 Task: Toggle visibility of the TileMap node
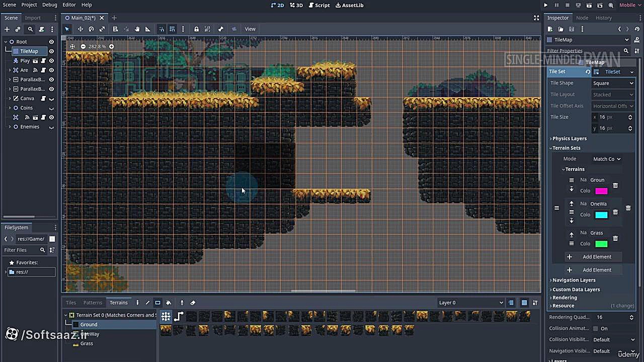tap(51, 51)
